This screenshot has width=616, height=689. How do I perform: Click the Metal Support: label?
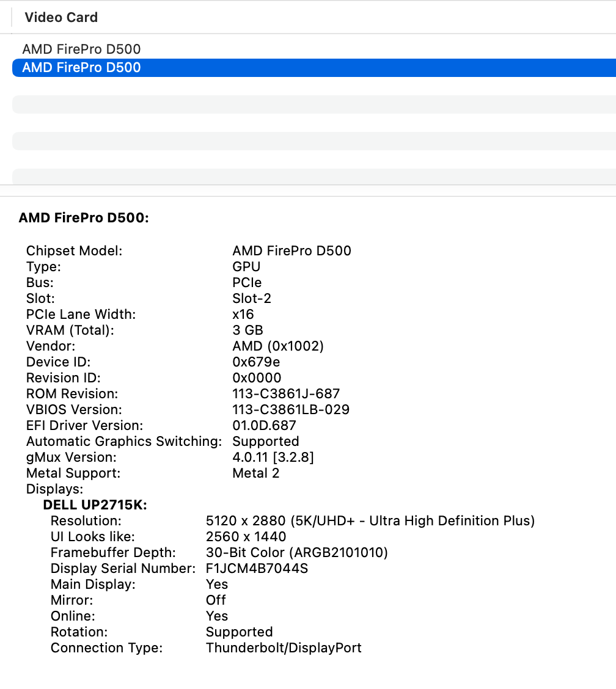point(73,473)
